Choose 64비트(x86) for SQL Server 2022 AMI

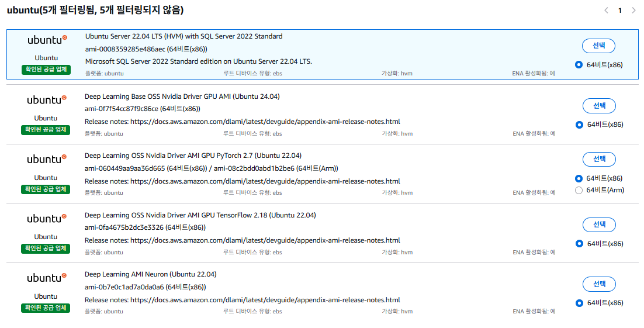pyautogui.click(x=579, y=64)
